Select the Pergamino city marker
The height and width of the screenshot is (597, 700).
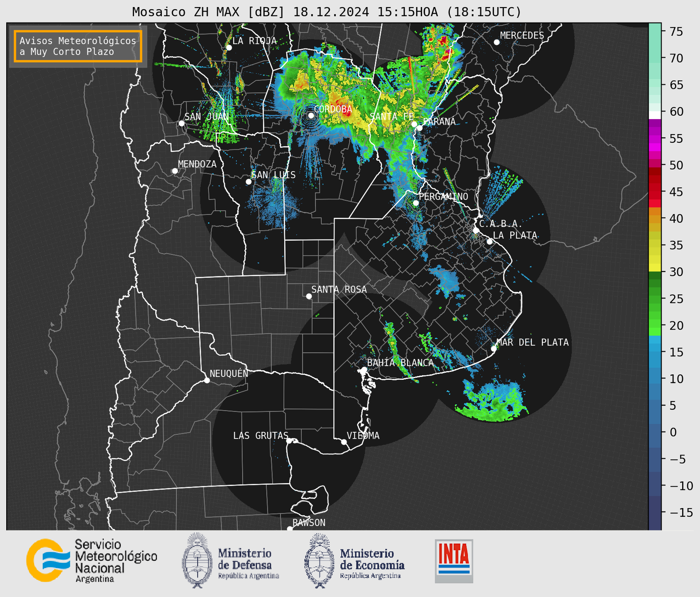point(416,203)
